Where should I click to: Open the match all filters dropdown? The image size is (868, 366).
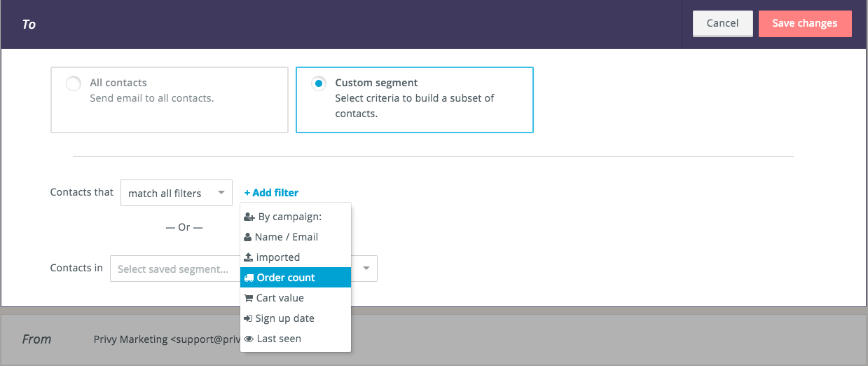click(x=177, y=193)
